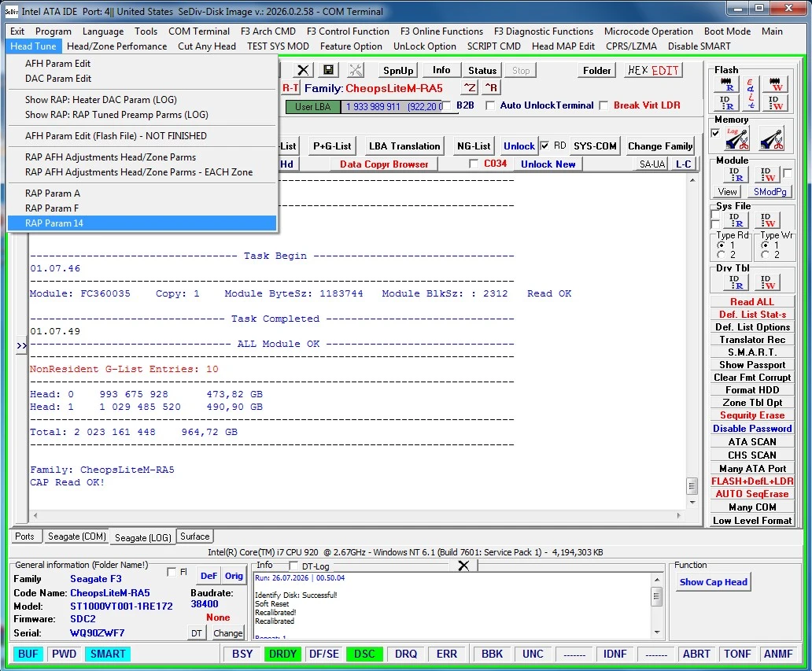Click the Module ID read icon
The width and height of the screenshot is (812, 671).
tap(736, 175)
